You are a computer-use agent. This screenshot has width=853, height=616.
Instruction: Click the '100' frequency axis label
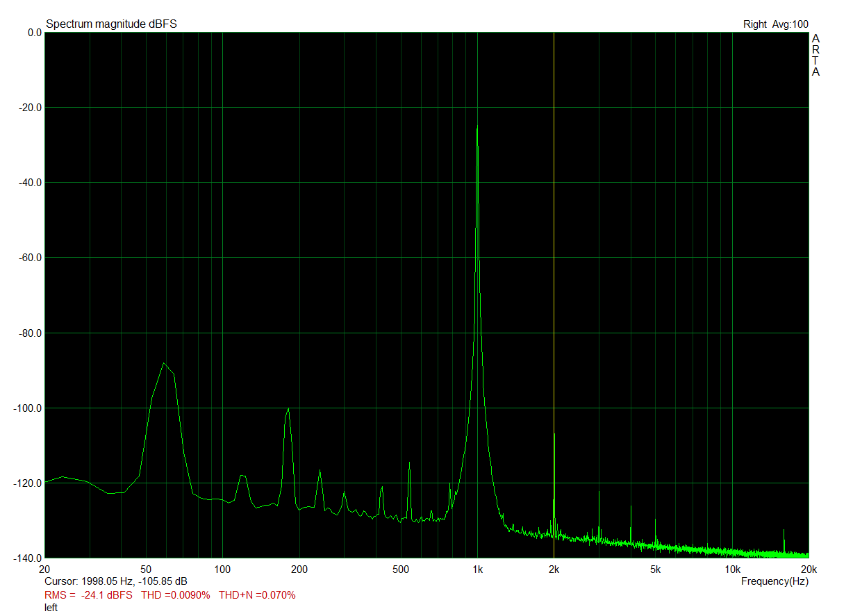[x=222, y=569]
